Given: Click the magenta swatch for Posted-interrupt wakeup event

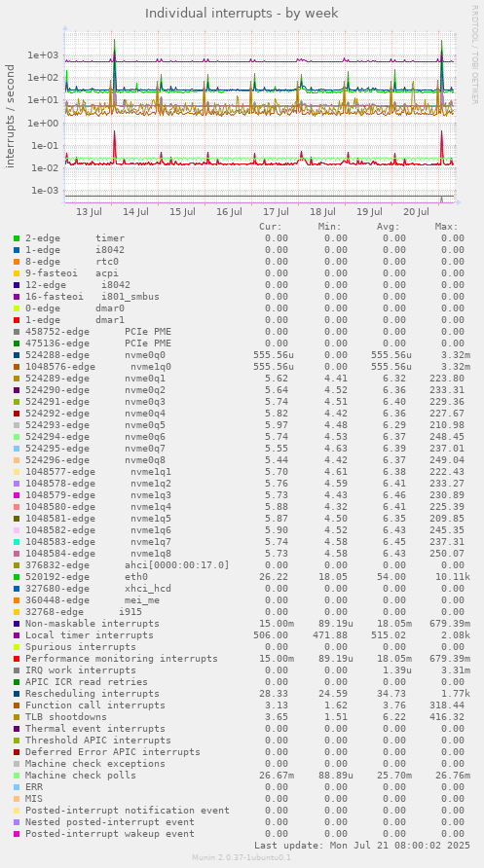Looking at the screenshot, I should click(x=17, y=833).
